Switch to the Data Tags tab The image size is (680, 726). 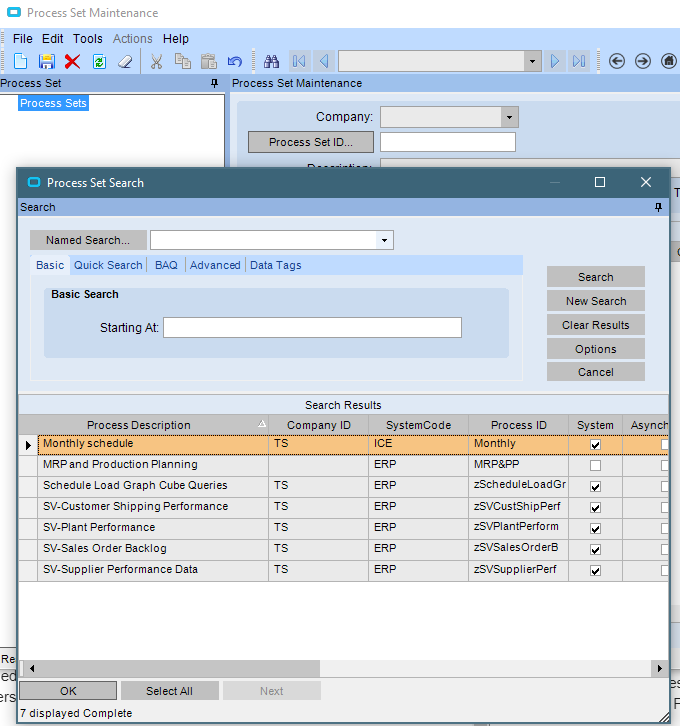276,265
